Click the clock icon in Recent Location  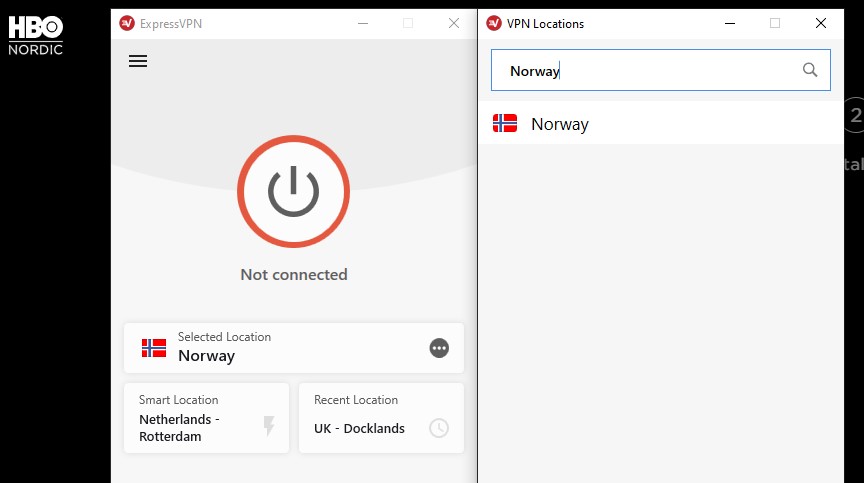pyautogui.click(x=439, y=428)
